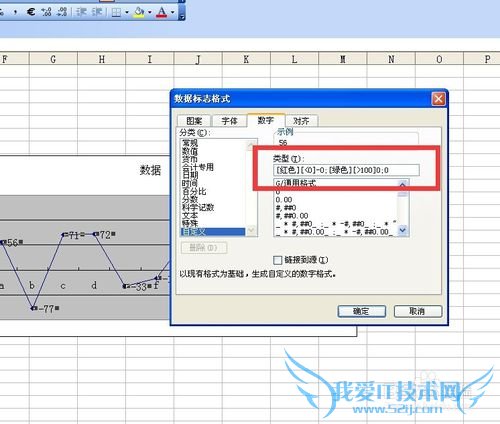
Task: Select the 数字 tab
Action: [266, 120]
